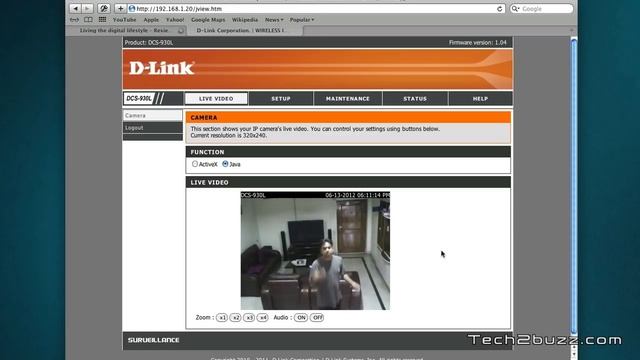Open Top Sites grid icon

coord(102,20)
